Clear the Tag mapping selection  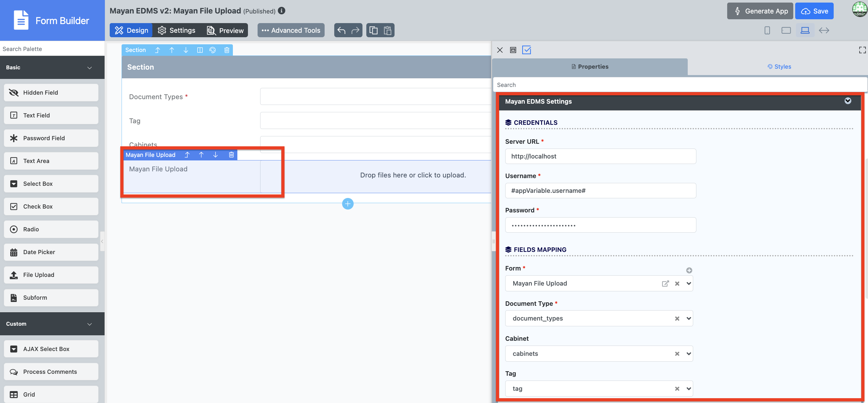(677, 389)
